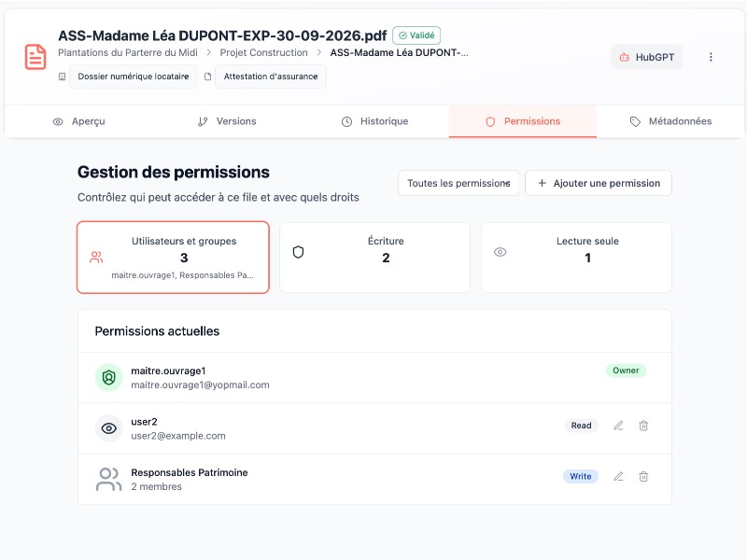
Task: Click the group members icon for Responsables Patrimoine
Action: click(108, 479)
